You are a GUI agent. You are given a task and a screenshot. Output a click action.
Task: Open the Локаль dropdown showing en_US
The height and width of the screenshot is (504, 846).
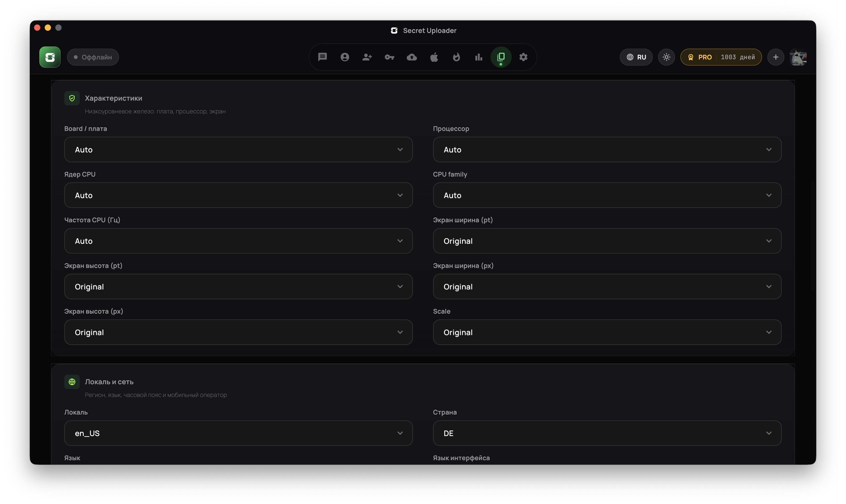[x=238, y=433]
